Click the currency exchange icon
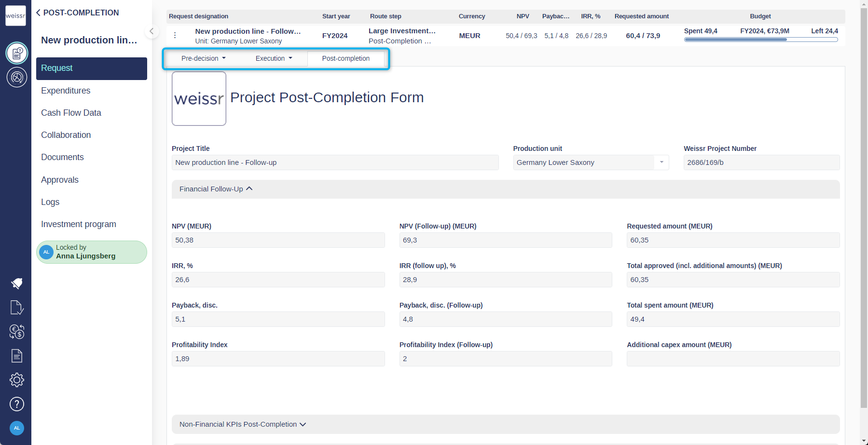This screenshot has width=868, height=445. (17, 332)
